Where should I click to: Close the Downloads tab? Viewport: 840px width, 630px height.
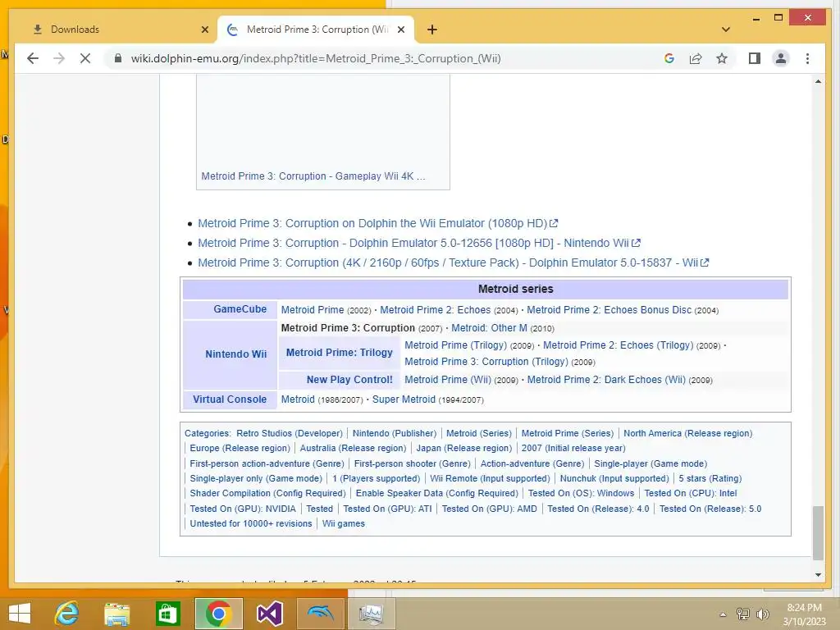tap(204, 30)
